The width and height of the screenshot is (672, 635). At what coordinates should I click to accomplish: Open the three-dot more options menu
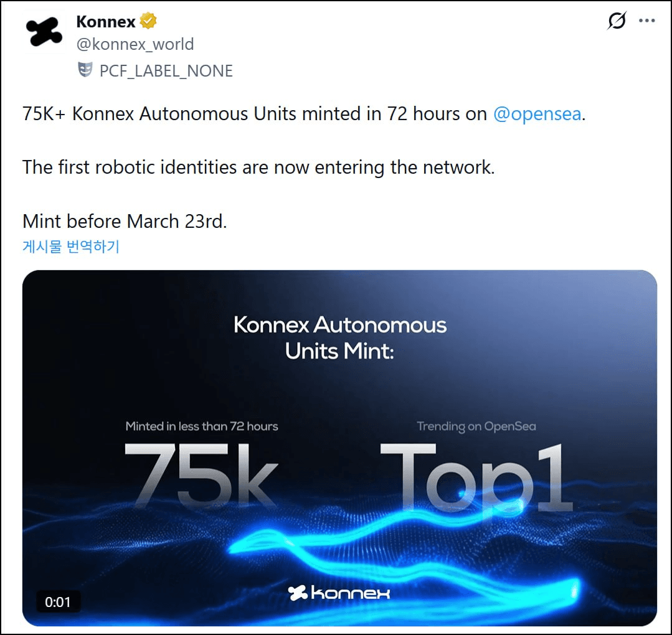647,21
